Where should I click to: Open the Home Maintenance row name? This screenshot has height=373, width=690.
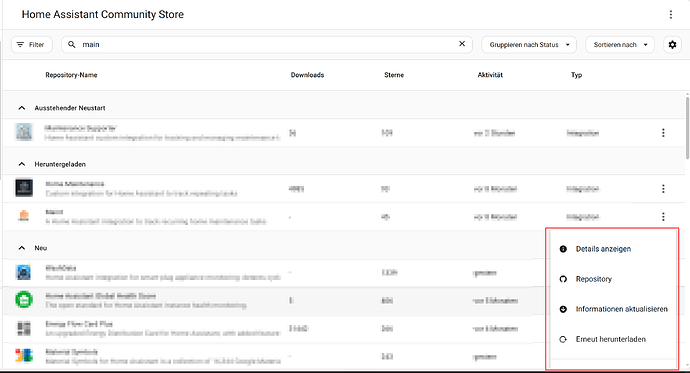tap(75, 184)
